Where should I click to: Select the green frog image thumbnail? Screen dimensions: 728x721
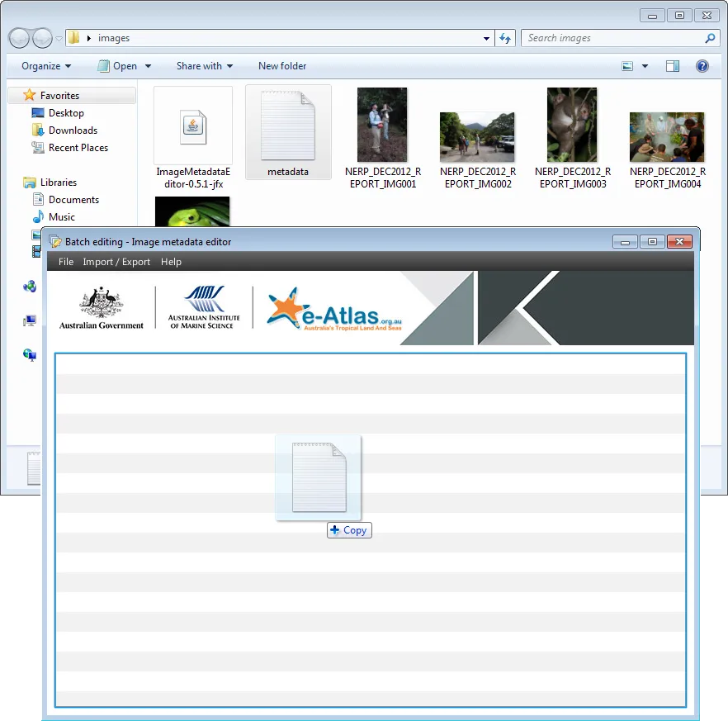click(192, 211)
